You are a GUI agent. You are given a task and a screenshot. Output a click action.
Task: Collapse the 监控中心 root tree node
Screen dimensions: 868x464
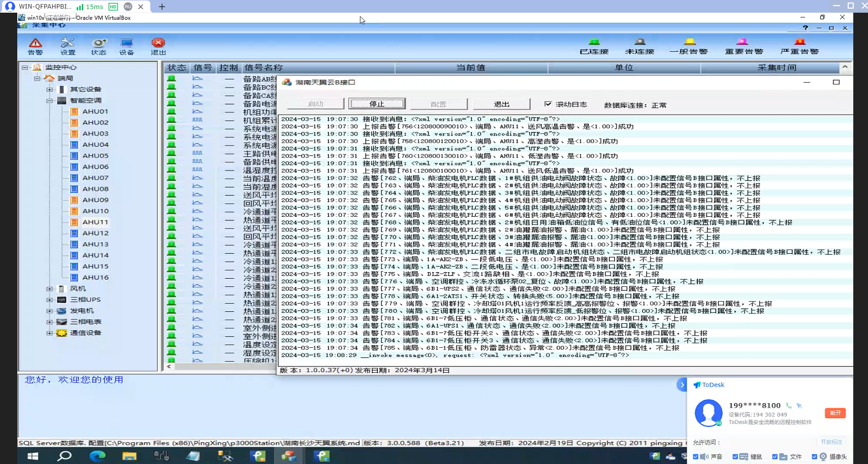click(24, 67)
